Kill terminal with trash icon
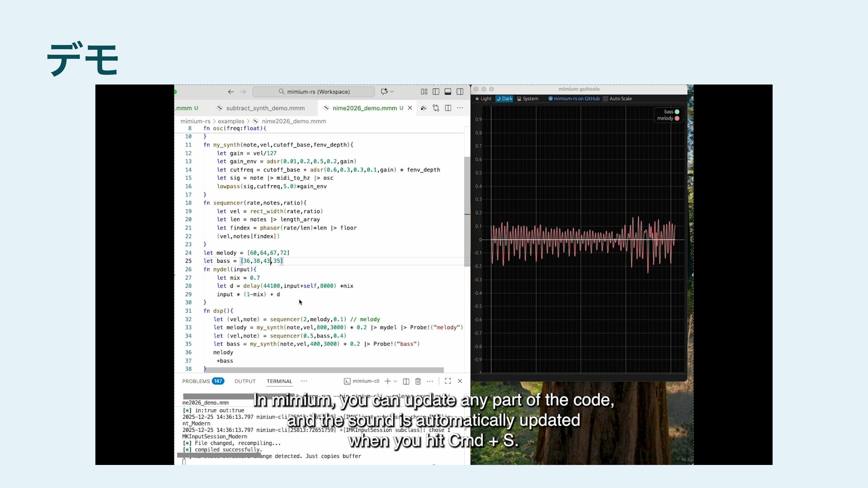 click(x=418, y=381)
